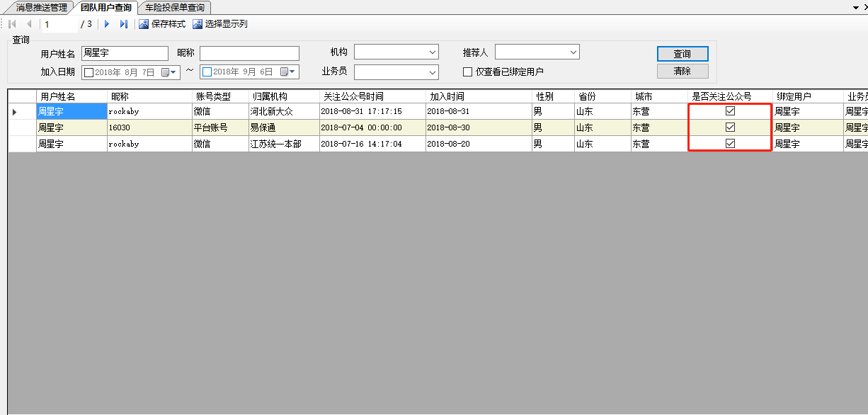868x415 pixels.
Task: Click the 平台账号 account type cell
Action: click(221, 127)
